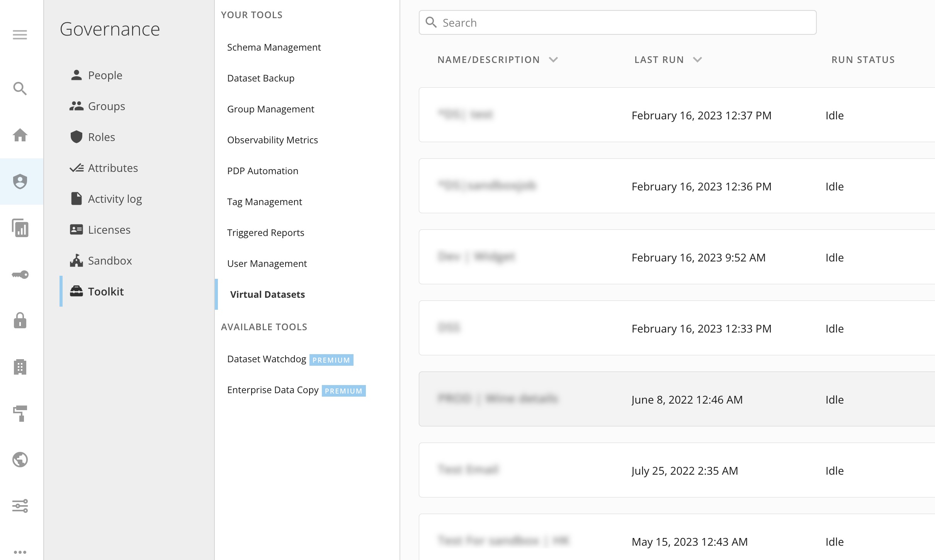Select the paint roller branding icon

[x=20, y=414]
